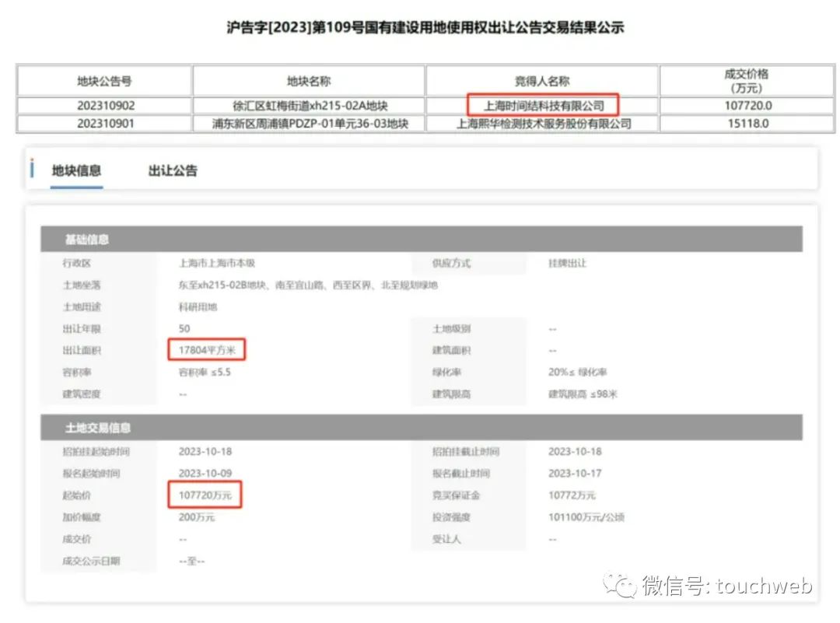Click the 出让年限 label

point(82,328)
